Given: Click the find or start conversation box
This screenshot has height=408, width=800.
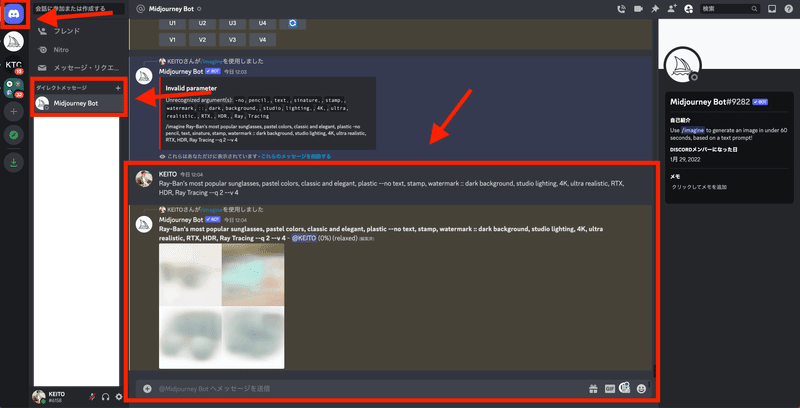Looking at the screenshot, I should [x=79, y=9].
